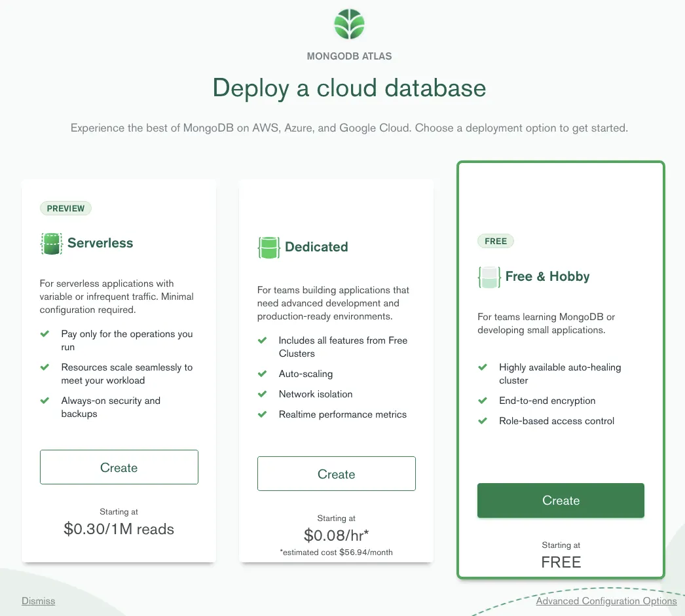Click checkmark next to Pay only for operations
This screenshot has width=685, height=616.
click(45, 334)
